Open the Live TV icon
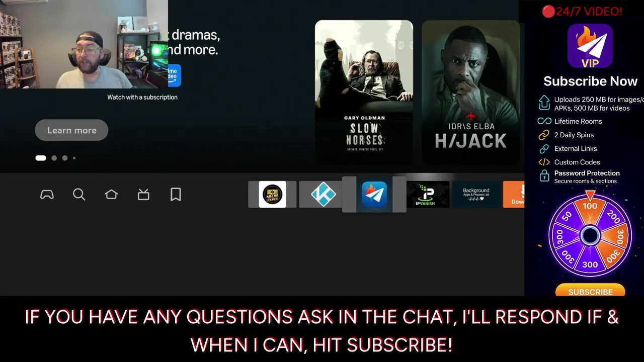 click(143, 195)
